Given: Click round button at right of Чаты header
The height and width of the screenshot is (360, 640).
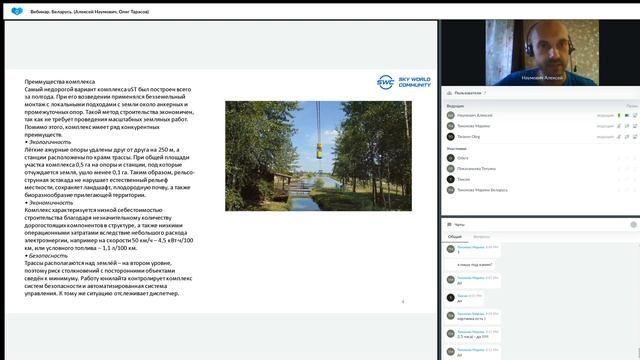Looking at the screenshot, I should (633, 224).
